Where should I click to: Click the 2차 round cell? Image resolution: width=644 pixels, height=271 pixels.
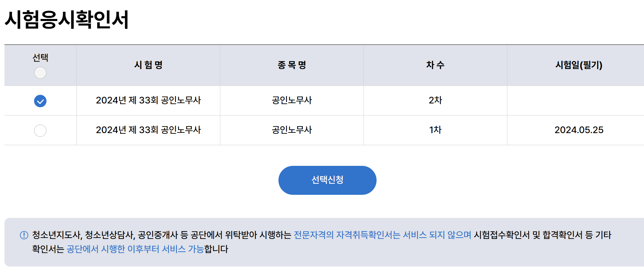(x=435, y=100)
